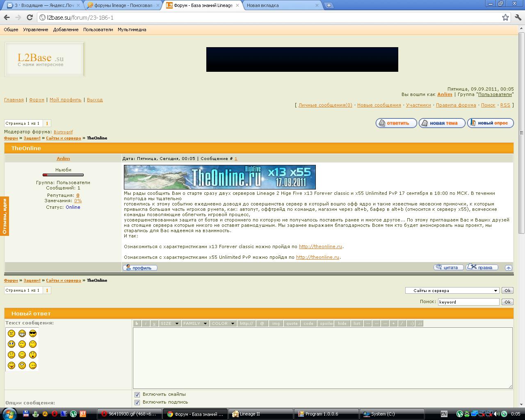Screen dimensions: 525x420
Task: Insert the blue-eyed smiley
Action: click(11, 344)
